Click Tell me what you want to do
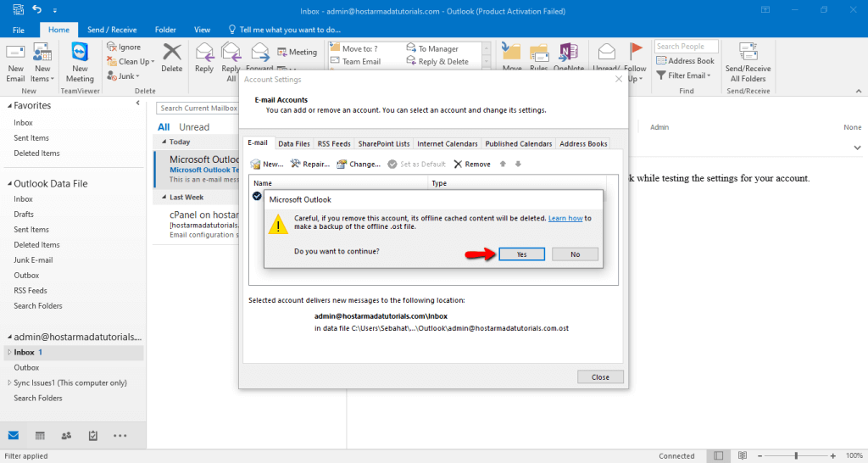 [x=285, y=30]
